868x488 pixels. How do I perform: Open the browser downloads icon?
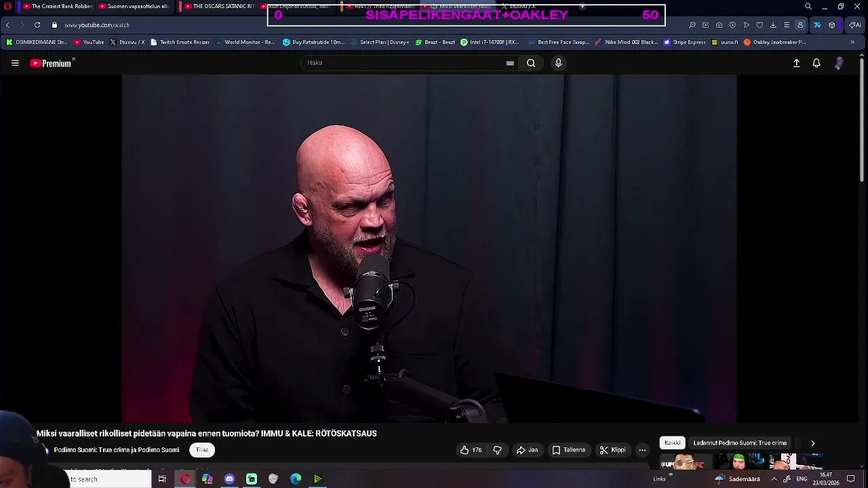point(773,25)
